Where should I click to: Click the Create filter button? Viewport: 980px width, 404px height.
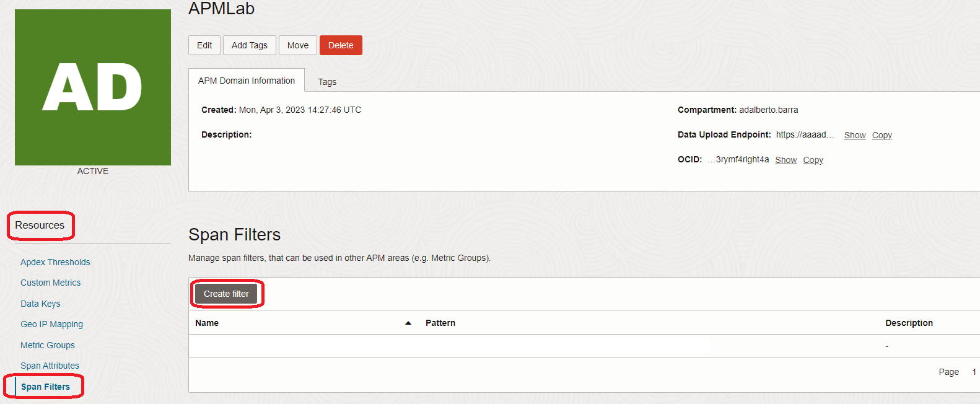tap(226, 294)
